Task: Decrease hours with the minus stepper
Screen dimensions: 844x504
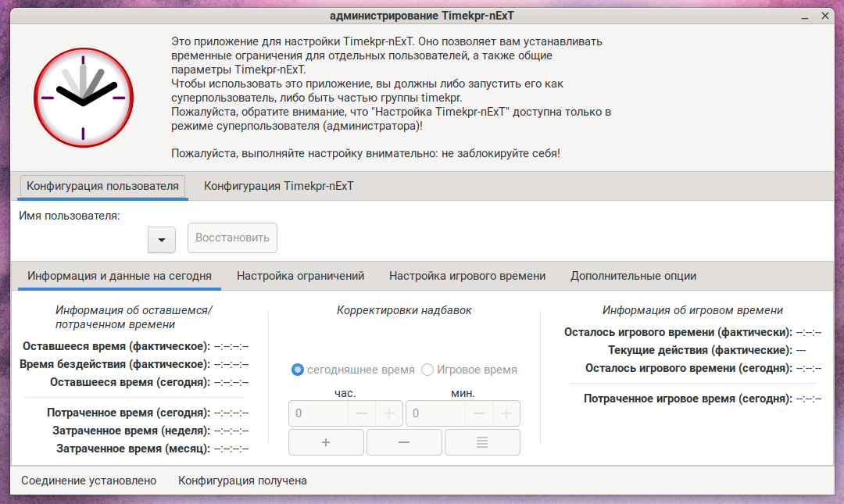Action: click(362, 413)
